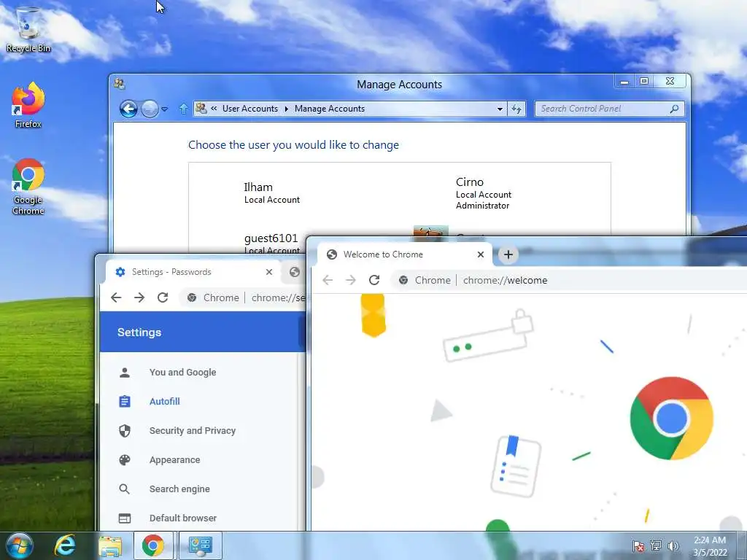Select the Welcome to Chrome tab

pyautogui.click(x=404, y=254)
